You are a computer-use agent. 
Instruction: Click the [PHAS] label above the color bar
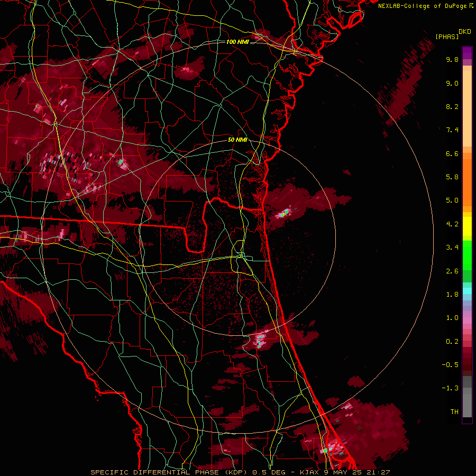447,36
